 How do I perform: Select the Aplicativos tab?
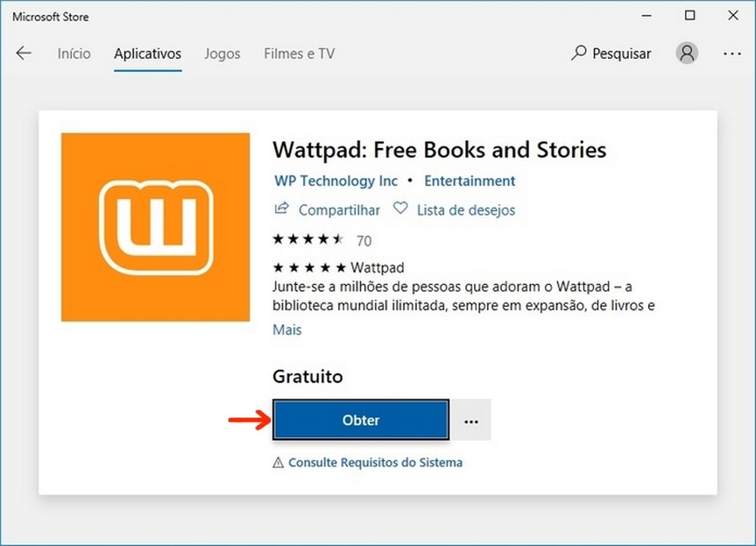(147, 54)
